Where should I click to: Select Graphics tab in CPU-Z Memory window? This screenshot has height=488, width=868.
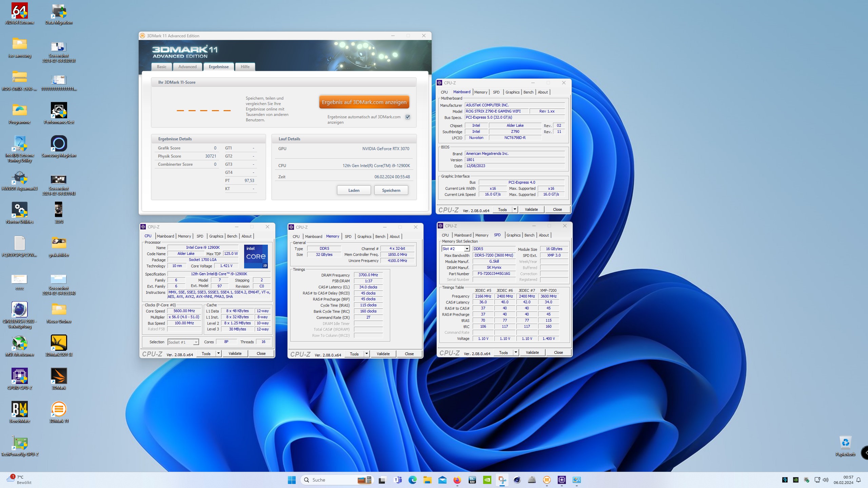point(364,237)
